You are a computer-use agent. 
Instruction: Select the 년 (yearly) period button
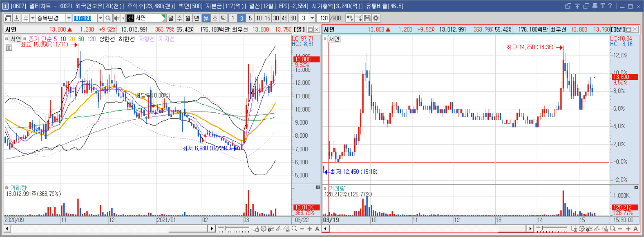[196, 18]
